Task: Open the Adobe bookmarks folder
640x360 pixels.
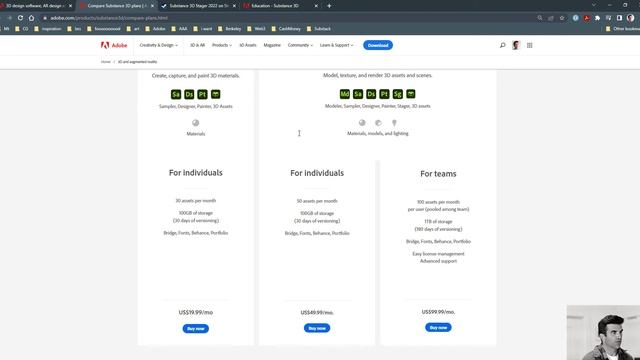Action: (x=156, y=29)
